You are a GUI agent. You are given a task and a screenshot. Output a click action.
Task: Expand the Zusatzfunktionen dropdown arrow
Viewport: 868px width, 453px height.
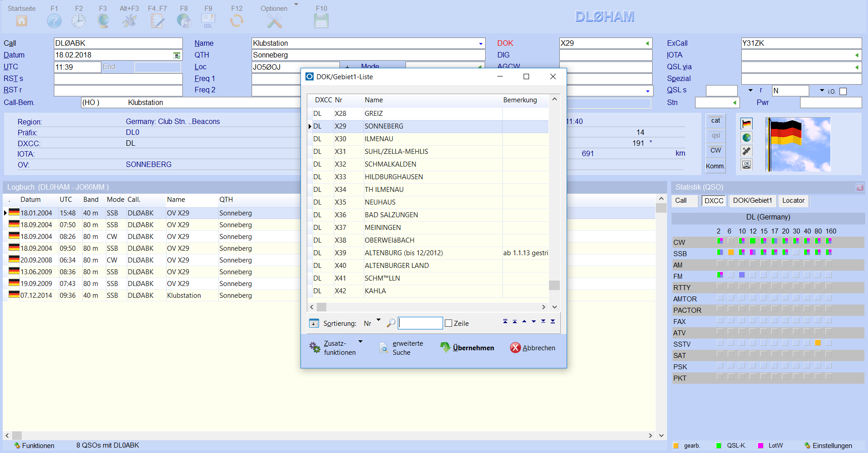(360, 342)
